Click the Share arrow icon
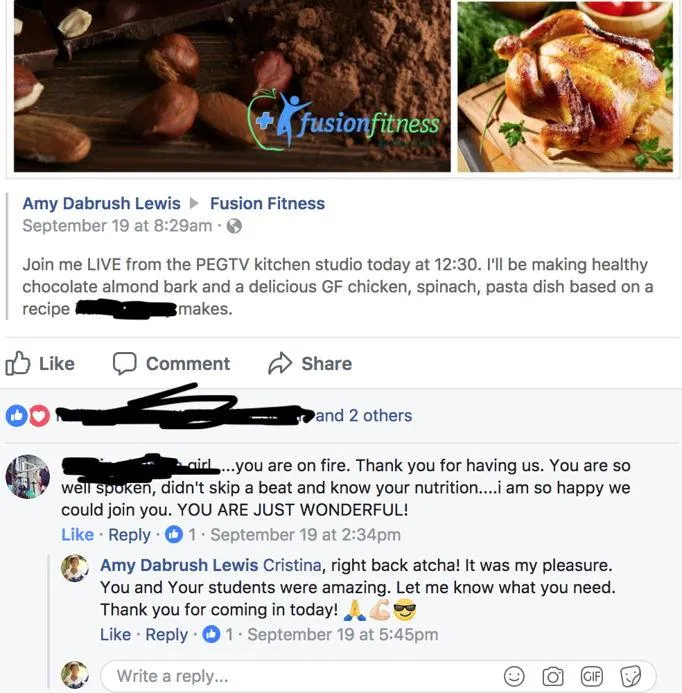682x693 pixels. click(280, 363)
